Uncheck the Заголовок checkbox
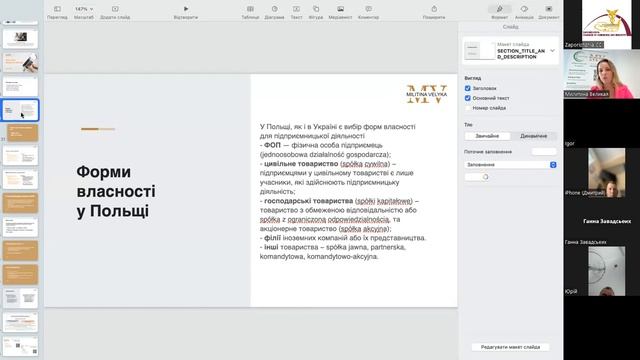The width and height of the screenshot is (640, 360). point(467,88)
